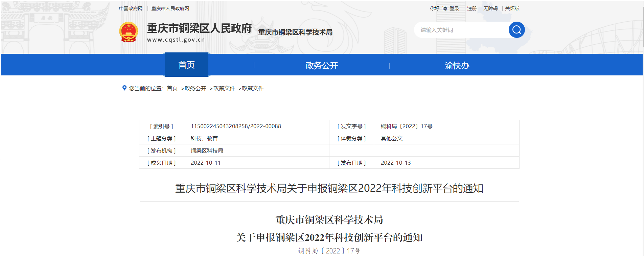Click the 重庆市铜梁区人民政府 site title
644x256 pixels.
pos(199,28)
